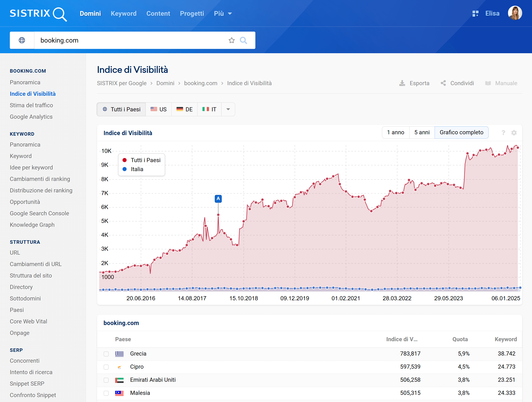Image resolution: width=532 pixels, height=402 pixels.
Task: Click the Esporta download icon
Action: pos(402,83)
